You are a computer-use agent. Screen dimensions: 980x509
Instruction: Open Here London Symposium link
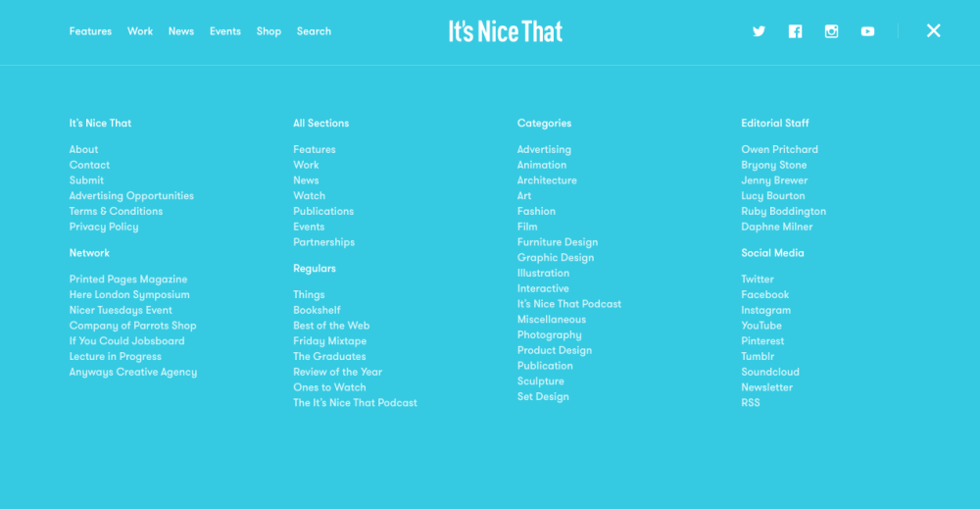pyautogui.click(x=129, y=294)
